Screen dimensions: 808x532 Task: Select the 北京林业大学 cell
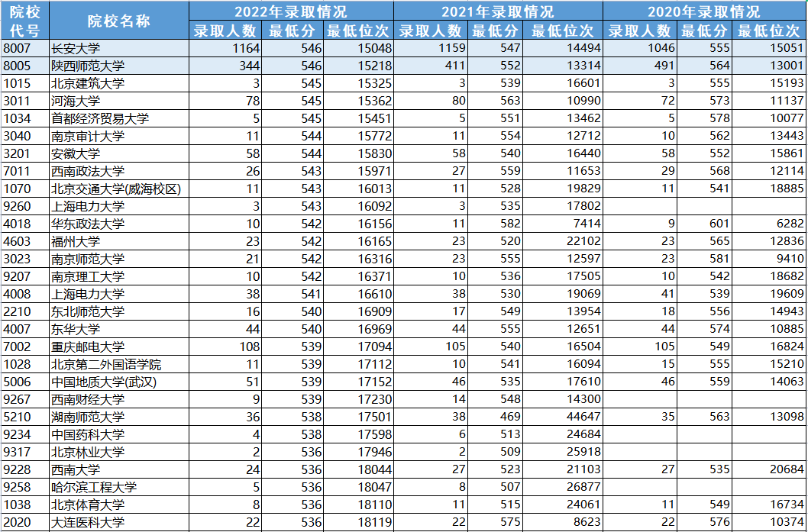pyautogui.click(x=119, y=452)
